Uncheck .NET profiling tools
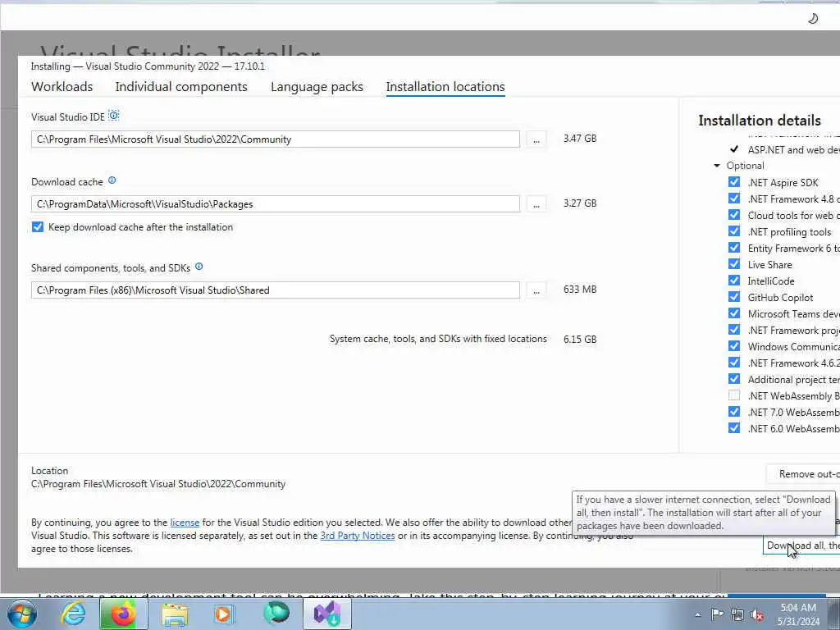Viewport: 840px width, 630px height. click(734, 231)
